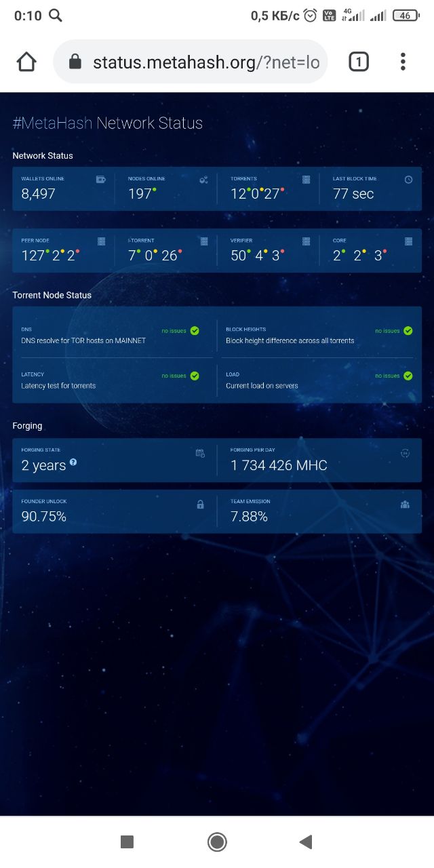434x868 pixels.
Task: Click the 2 years forging state value
Action: [x=43, y=466]
